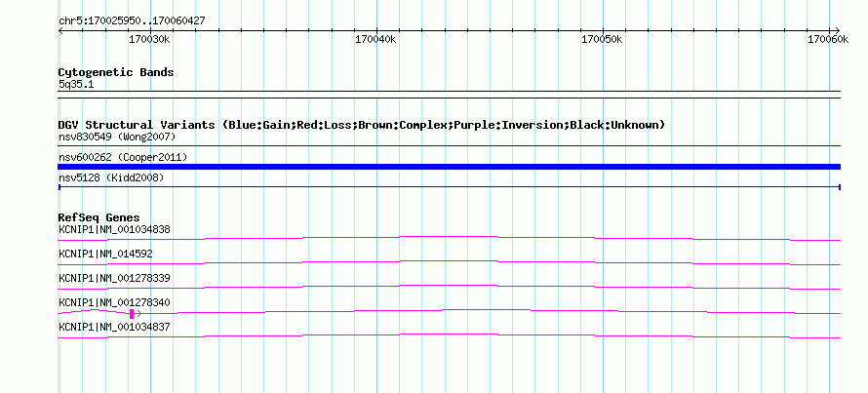Click the KCNIP1|NM_014592 transcript label
Screen dimensions: 868x393
[105, 254]
